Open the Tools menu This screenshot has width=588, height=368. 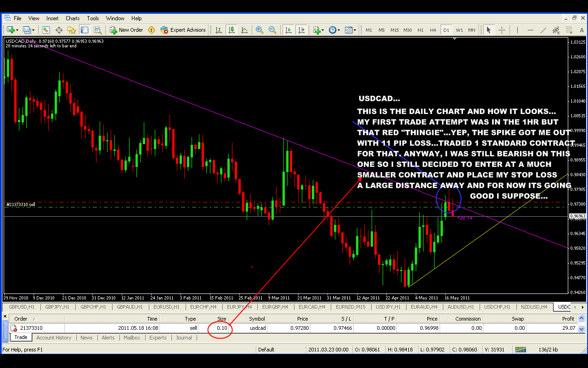(x=93, y=18)
